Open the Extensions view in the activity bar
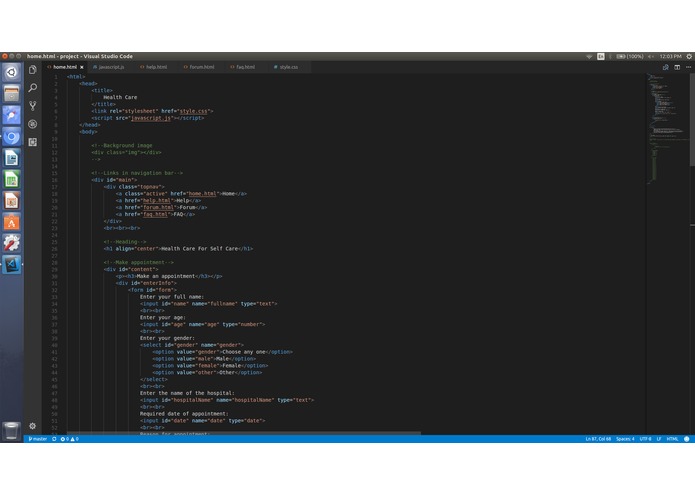695x494 pixels. [32, 142]
